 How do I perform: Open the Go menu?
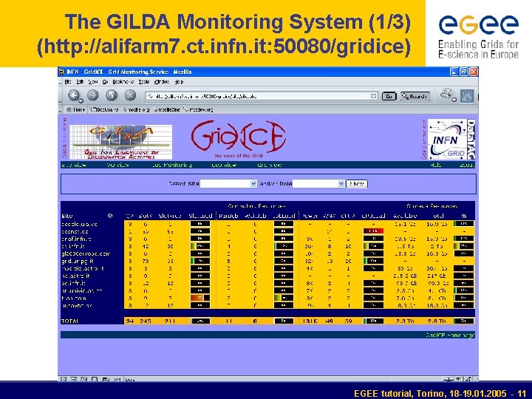(x=105, y=82)
